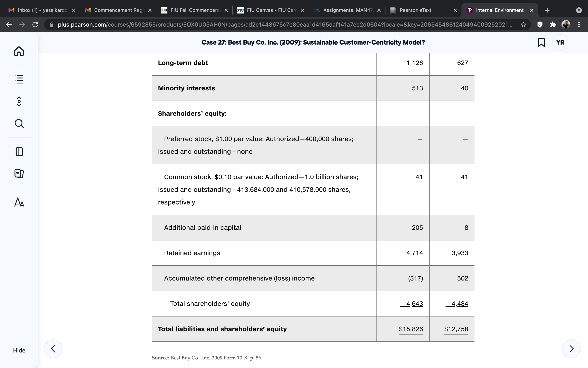View site info via the lock icon
588x368 pixels.
coord(51,25)
